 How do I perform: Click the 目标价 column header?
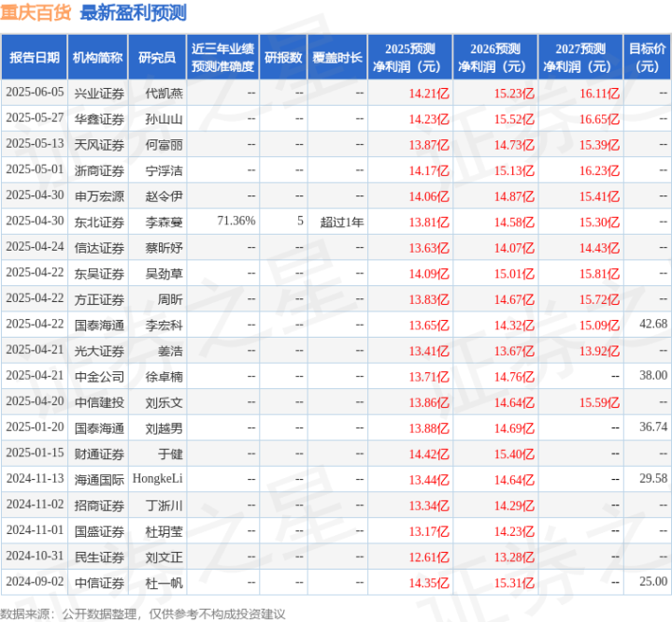[647, 57]
